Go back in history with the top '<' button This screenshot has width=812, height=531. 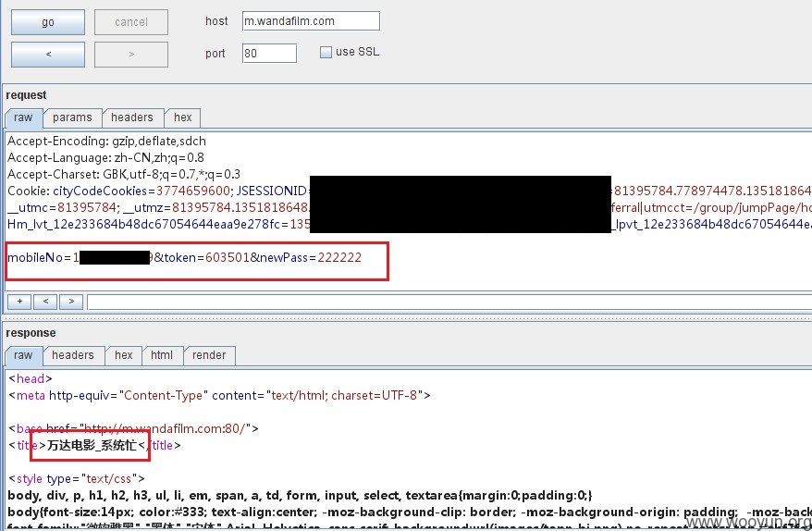[x=48, y=54]
